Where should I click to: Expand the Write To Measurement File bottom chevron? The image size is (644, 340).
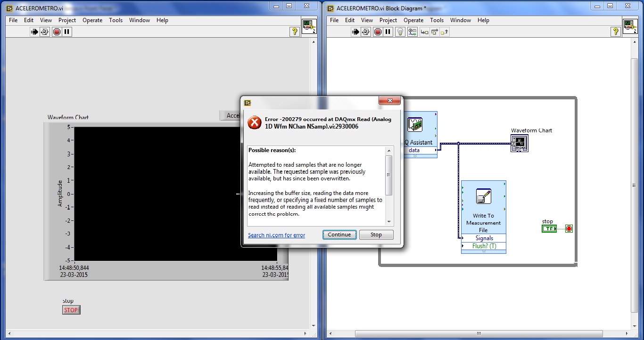[484, 251]
